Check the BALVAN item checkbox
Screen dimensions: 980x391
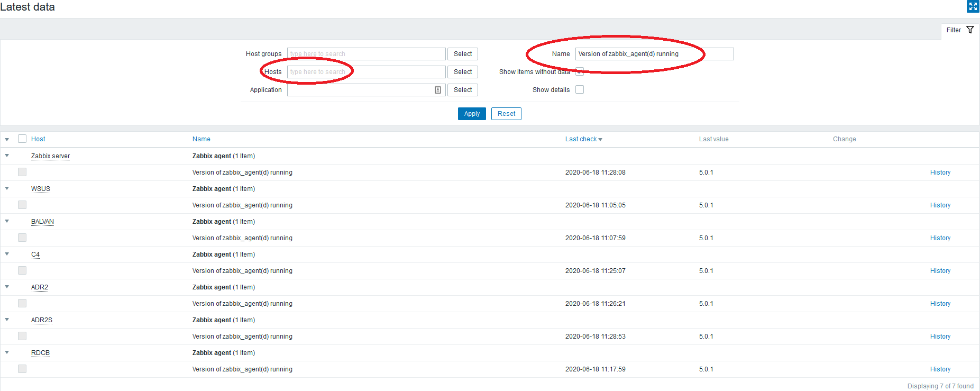click(x=22, y=238)
